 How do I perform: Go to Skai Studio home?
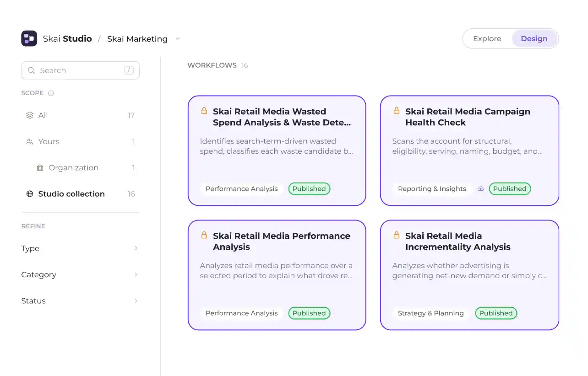[x=67, y=39]
